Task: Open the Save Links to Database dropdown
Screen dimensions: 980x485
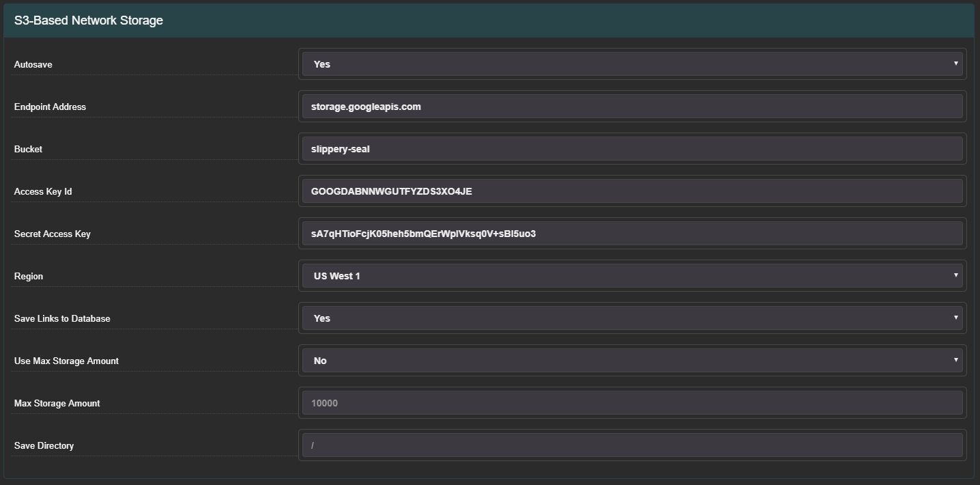Action: pyautogui.click(x=633, y=318)
